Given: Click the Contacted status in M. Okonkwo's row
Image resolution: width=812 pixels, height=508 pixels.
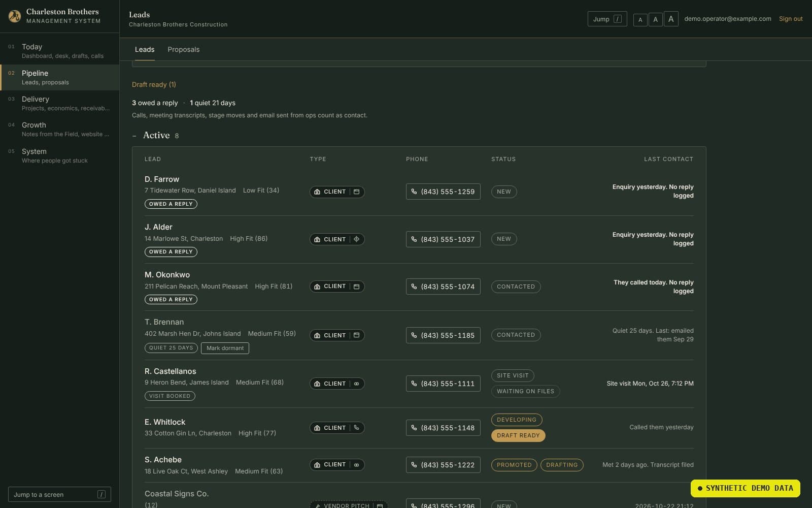Looking at the screenshot, I should click(x=516, y=287).
